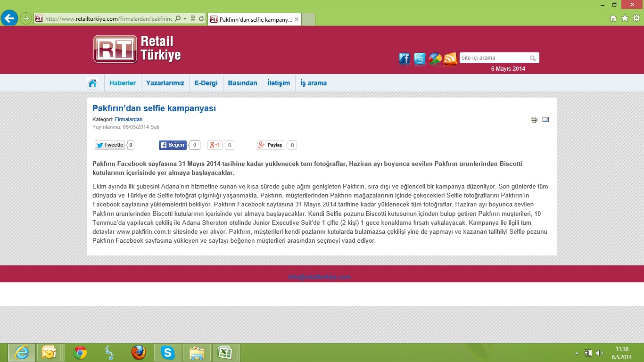The image size is (644, 362).
Task: Click the browser forward arrow button
Action: pos(26,18)
